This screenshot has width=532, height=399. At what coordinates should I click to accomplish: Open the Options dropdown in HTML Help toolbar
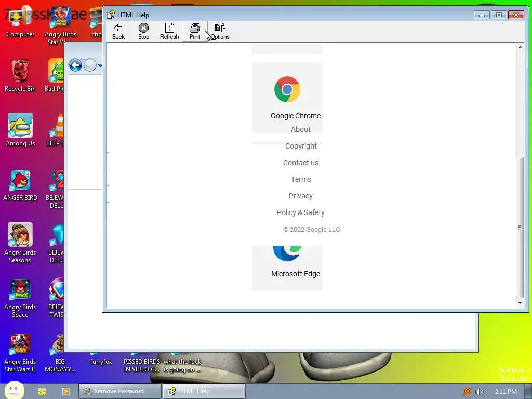(220, 32)
